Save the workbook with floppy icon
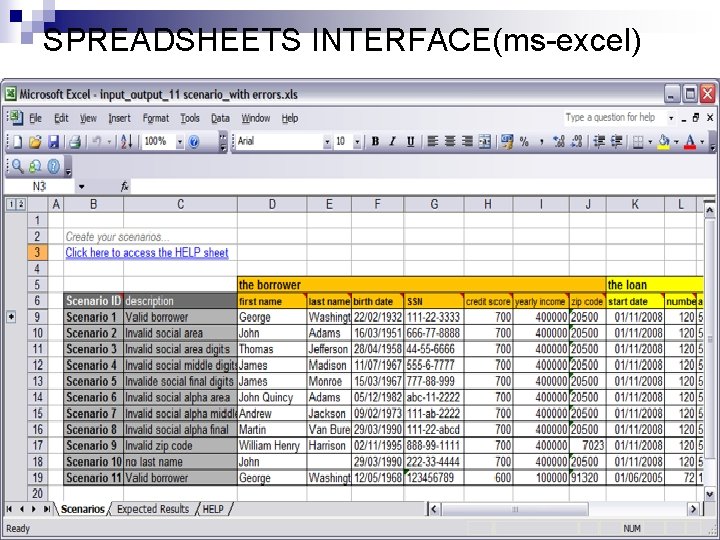 click(54, 142)
